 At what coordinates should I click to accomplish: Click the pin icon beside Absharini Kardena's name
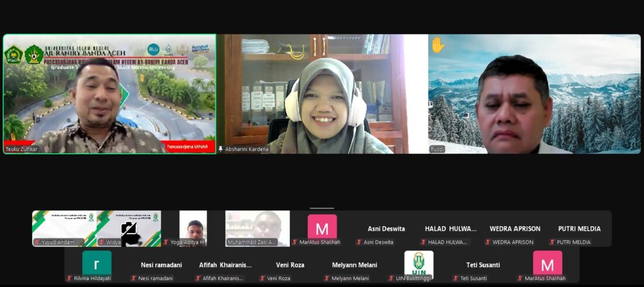pos(221,149)
